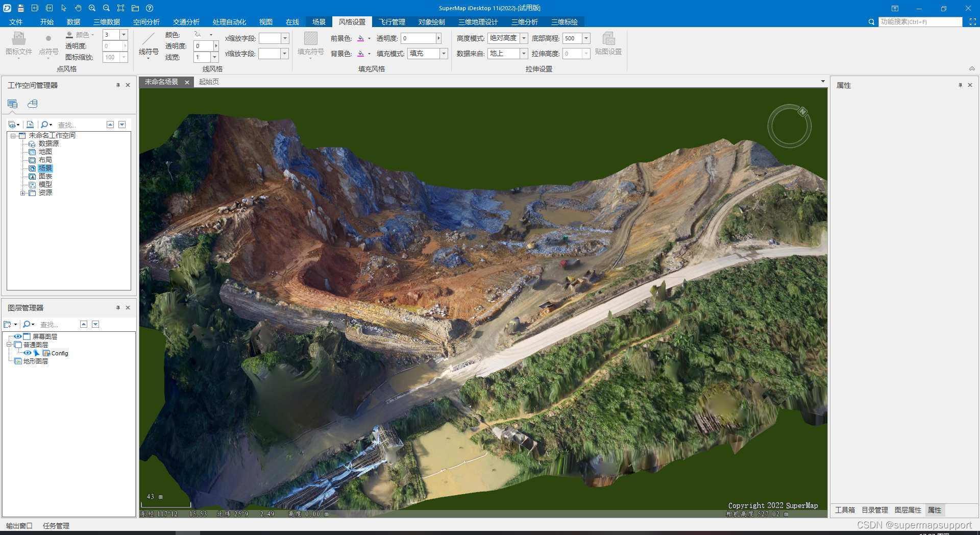Select the pan hand tool

(x=78, y=8)
